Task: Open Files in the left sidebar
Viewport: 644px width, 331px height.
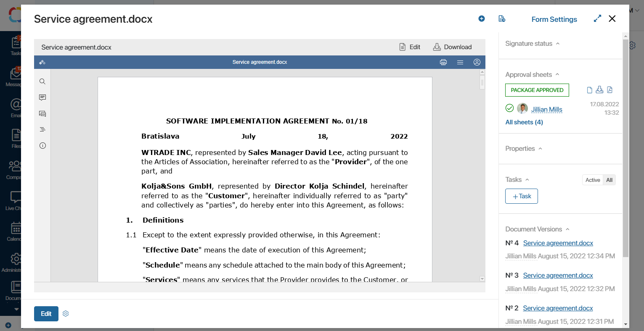Action: (x=16, y=138)
